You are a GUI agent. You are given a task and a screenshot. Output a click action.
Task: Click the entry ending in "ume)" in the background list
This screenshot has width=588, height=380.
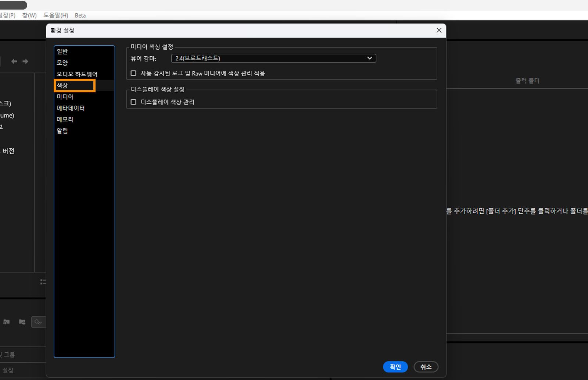tap(7, 116)
